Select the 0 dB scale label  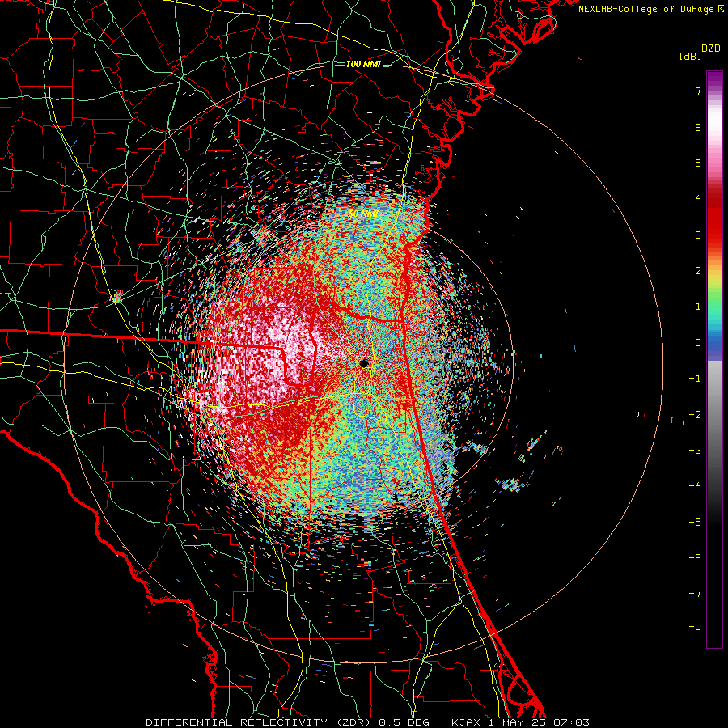click(x=698, y=343)
